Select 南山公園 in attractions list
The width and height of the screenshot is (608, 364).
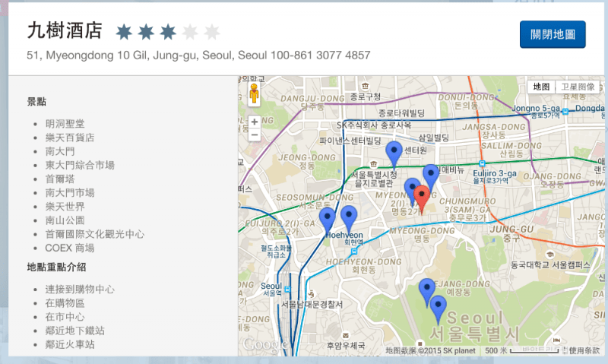tap(65, 220)
